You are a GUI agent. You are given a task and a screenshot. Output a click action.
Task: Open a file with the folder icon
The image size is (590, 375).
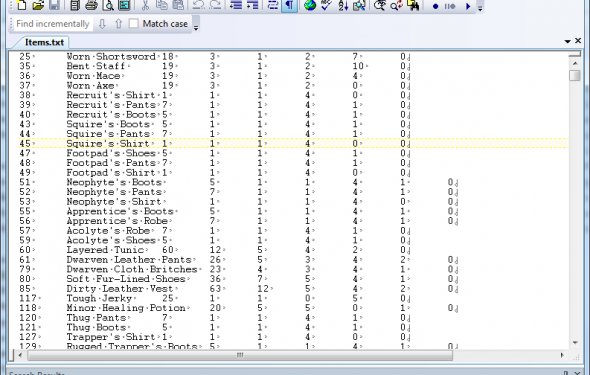[38, 5]
